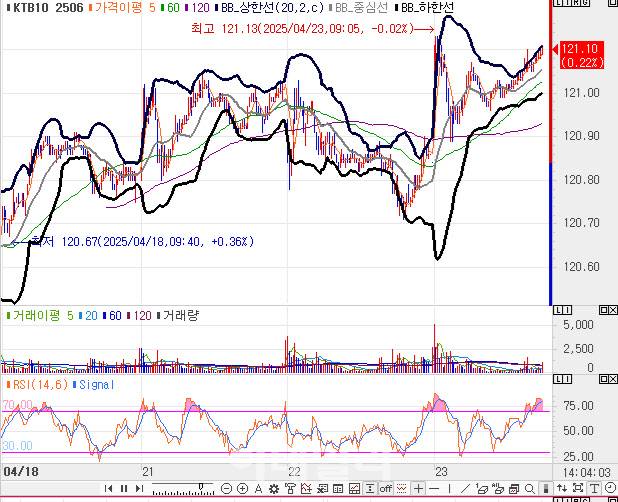The image size is (618, 502).
Task: Click the 최저 120.67 low annotation
Action: [x=142, y=241]
